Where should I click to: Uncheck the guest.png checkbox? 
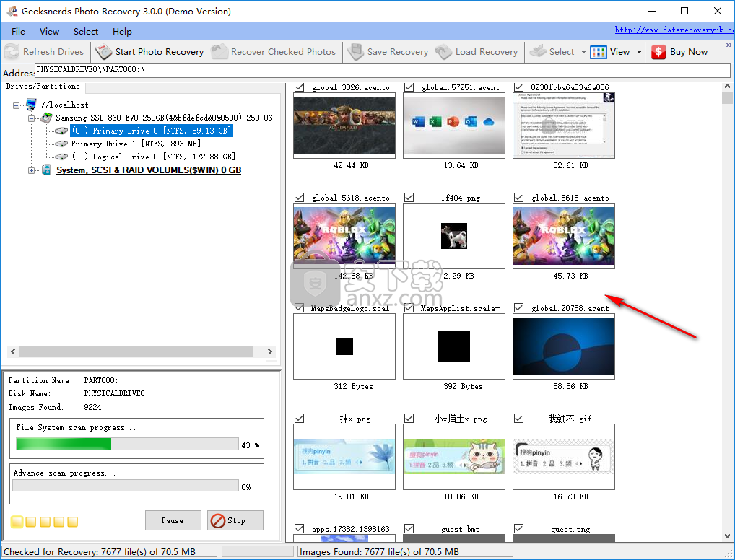(x=518, y=528)
